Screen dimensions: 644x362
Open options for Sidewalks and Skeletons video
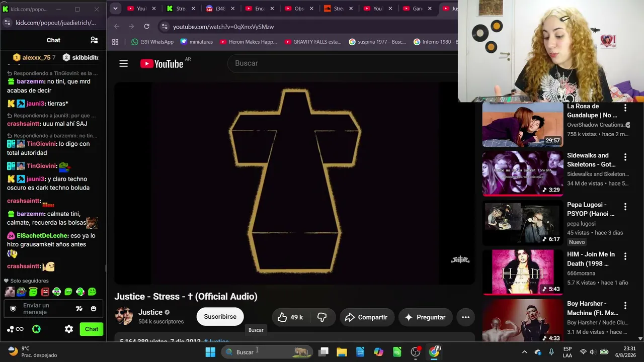[625, 157]
